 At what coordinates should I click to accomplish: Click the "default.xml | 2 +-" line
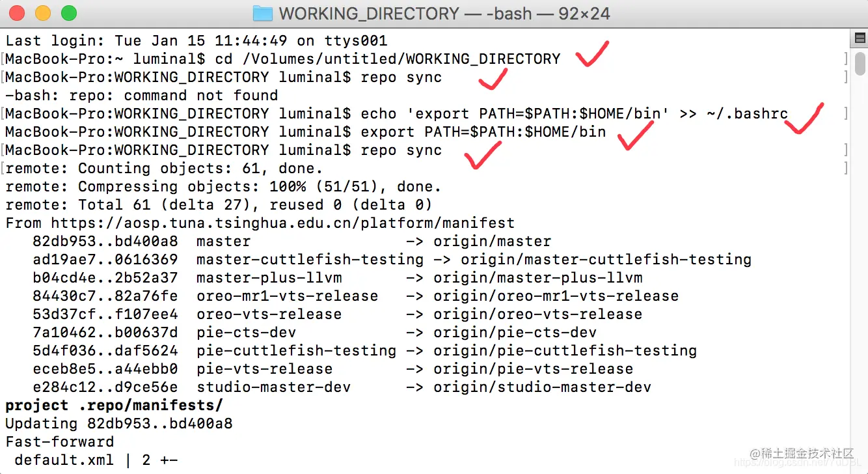[x=96, y=460]
